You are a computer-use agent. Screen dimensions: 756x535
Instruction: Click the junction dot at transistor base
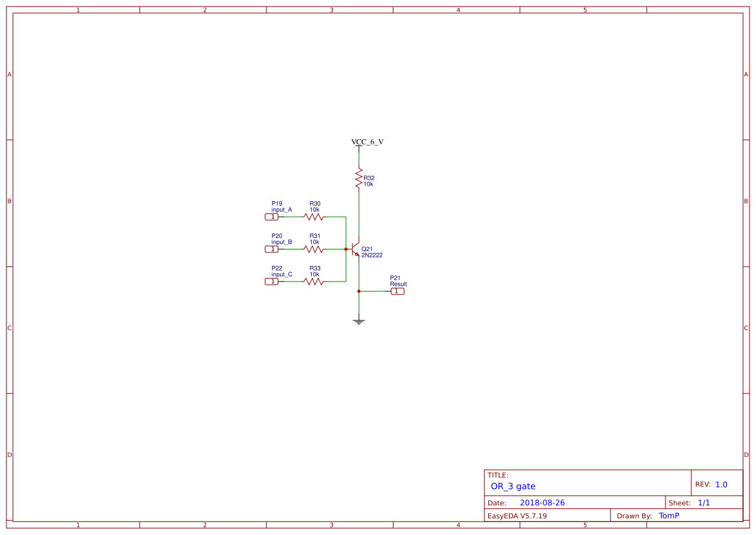click(x=346, y=248)
